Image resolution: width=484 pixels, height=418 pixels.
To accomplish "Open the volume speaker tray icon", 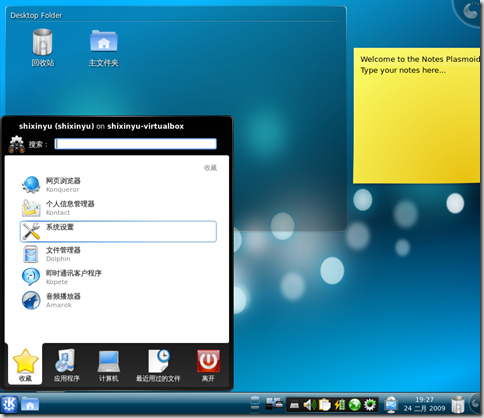I will tap(310, 405).
